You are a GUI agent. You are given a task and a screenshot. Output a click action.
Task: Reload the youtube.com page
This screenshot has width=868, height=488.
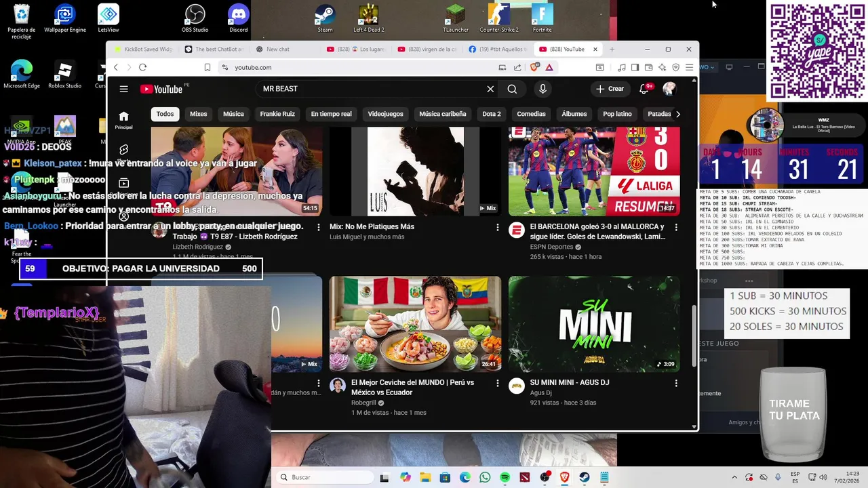[x=142, y=67]
